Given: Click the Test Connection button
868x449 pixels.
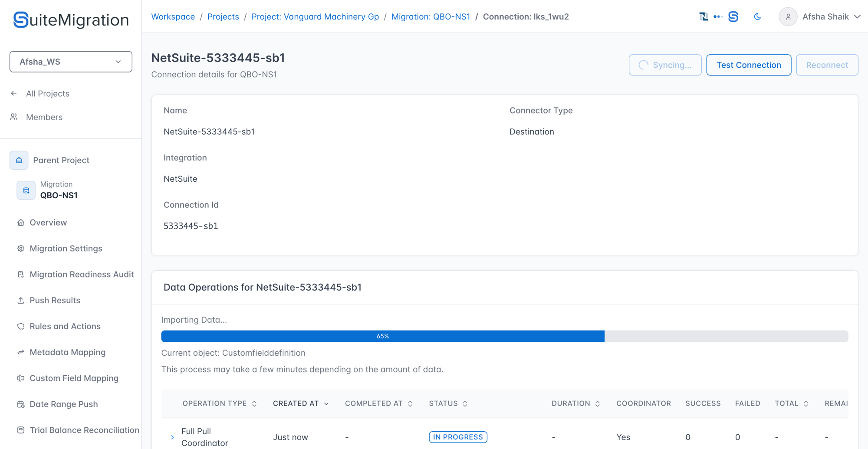Looking at the screenshot, I should pos(749,65).
